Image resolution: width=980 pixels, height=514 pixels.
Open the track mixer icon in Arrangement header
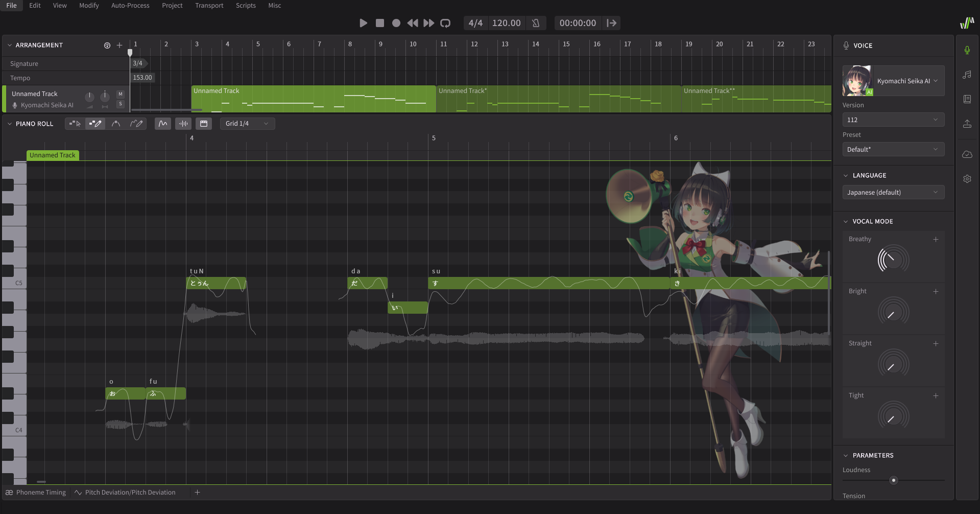pos(107,45)
